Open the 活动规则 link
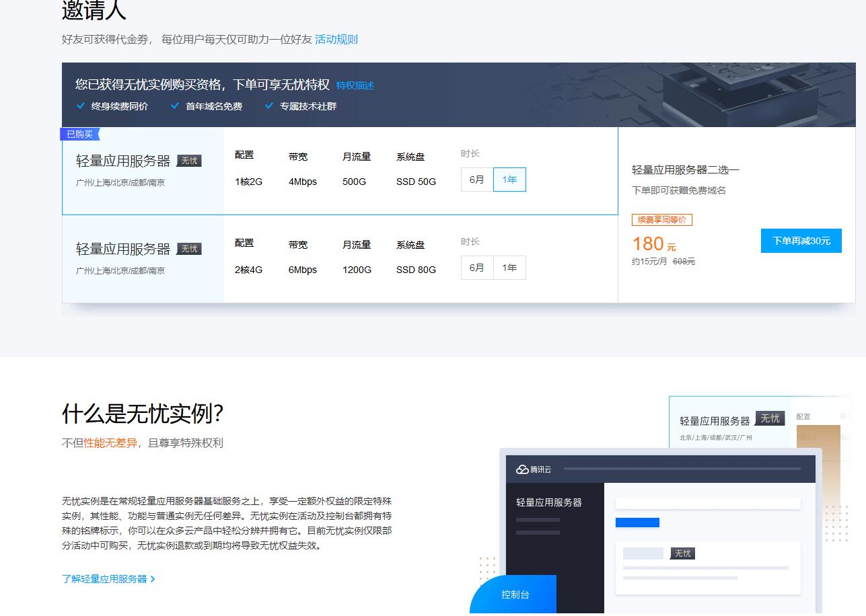This screenshot has width=866, height=616. (x=336, y=39)
